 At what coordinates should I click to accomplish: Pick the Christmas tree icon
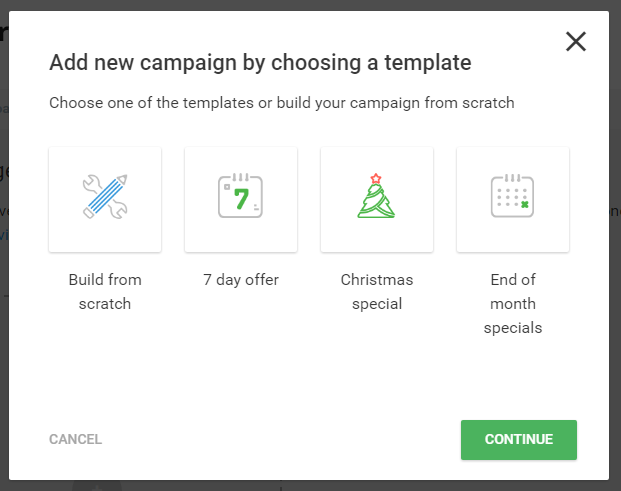(x=376, y=196)
